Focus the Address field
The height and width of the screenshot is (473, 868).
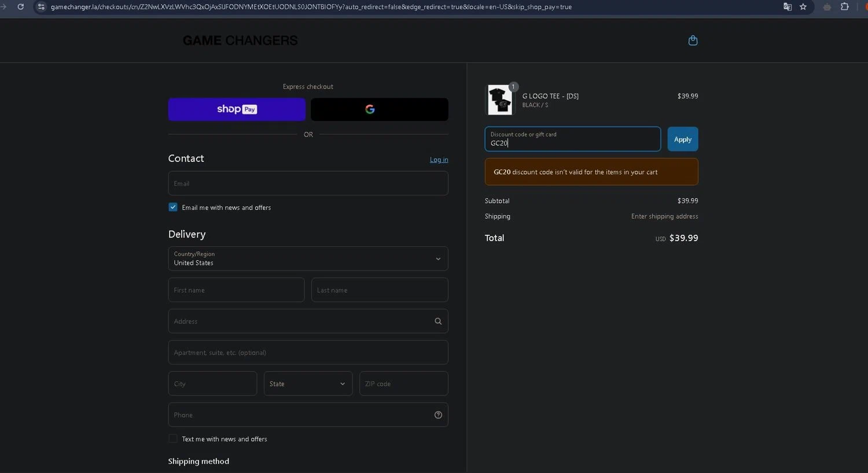[308, 322]
